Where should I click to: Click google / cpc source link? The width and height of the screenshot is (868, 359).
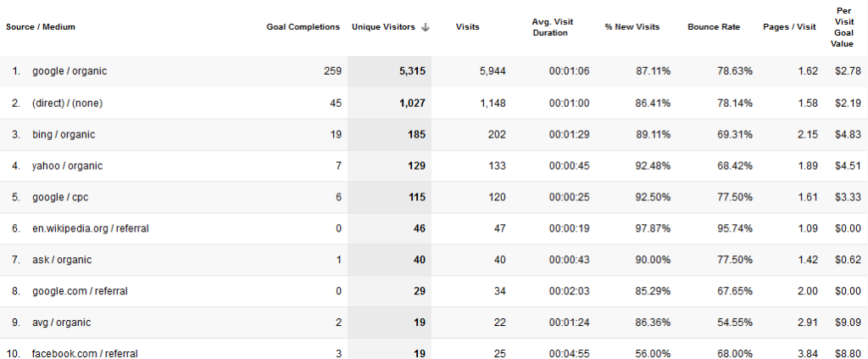61,197
